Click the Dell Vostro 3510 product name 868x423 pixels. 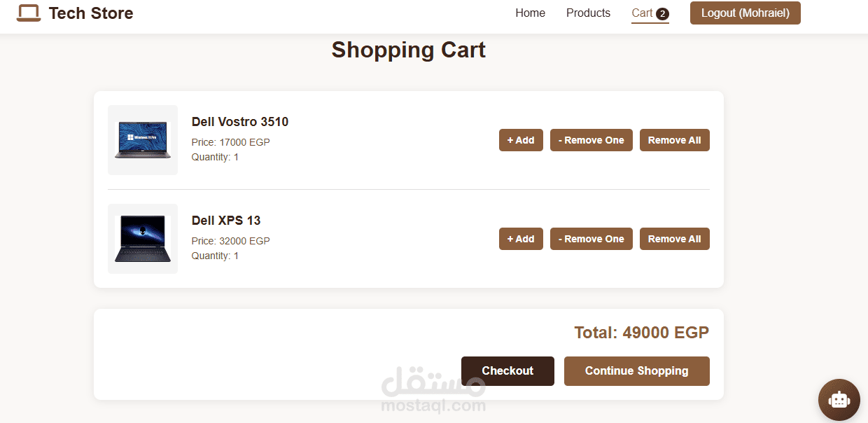click(x=240, y=122)
